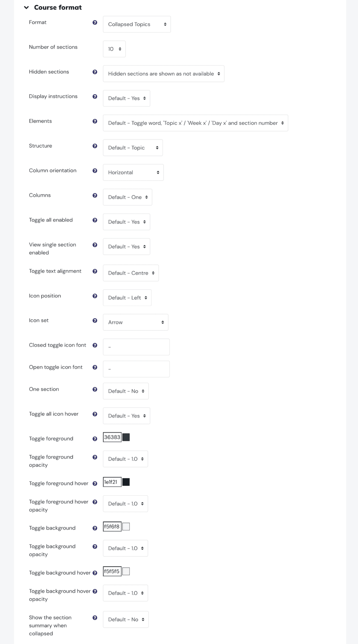This screenshot has height=644, width=358.
Task: Click the Elements help icon
Action: (95, 121)
